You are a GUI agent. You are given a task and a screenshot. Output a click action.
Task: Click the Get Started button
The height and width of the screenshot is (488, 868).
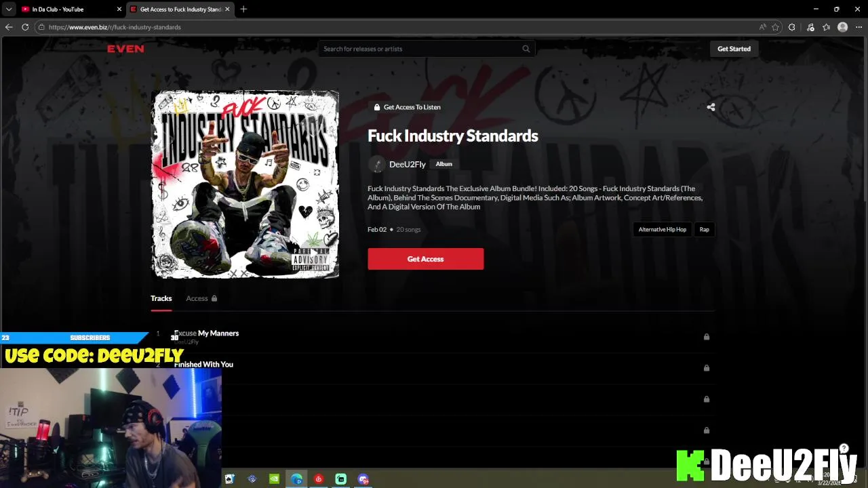click(x=734, y=49)
